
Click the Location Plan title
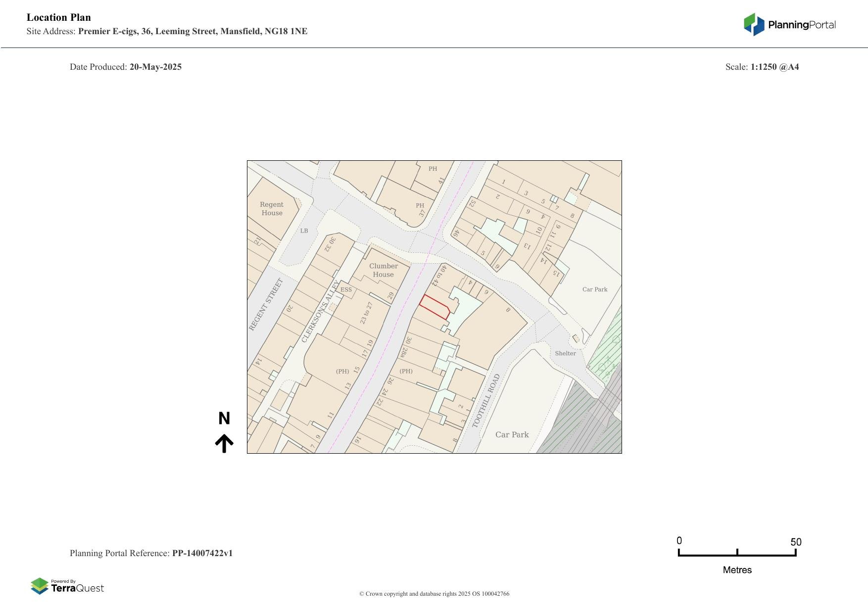pyautogui.click(x=58, y=17)
